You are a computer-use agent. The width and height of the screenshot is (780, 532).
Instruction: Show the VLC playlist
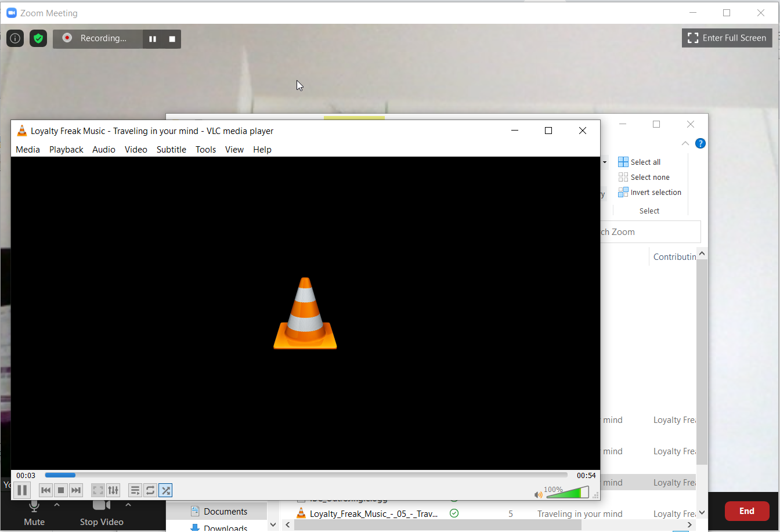(135, 490)
